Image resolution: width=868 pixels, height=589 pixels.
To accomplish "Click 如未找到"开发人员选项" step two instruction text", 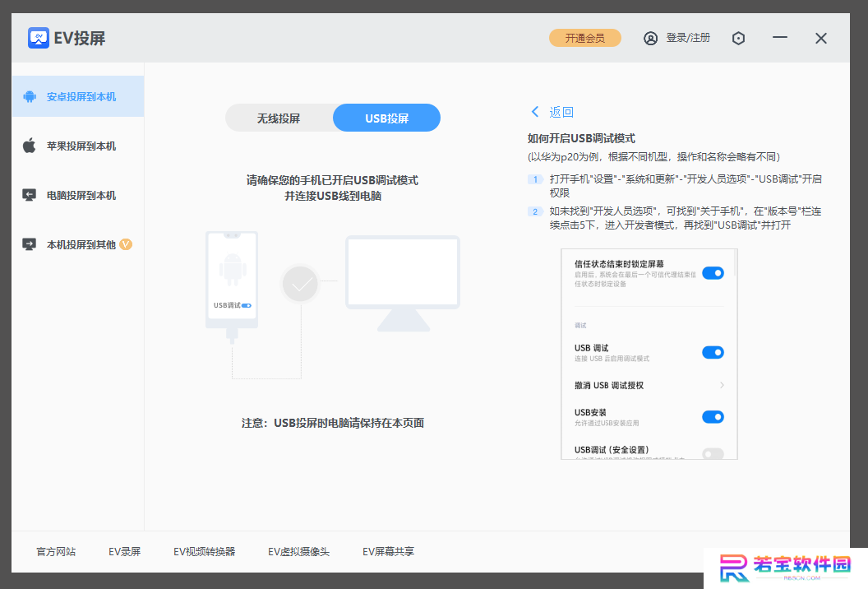I will (686, 218).
